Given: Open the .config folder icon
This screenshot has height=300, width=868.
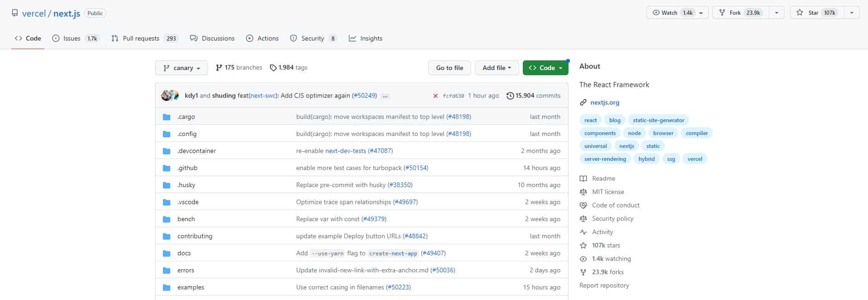Looking at the screenshot, I should coord(167,134).
